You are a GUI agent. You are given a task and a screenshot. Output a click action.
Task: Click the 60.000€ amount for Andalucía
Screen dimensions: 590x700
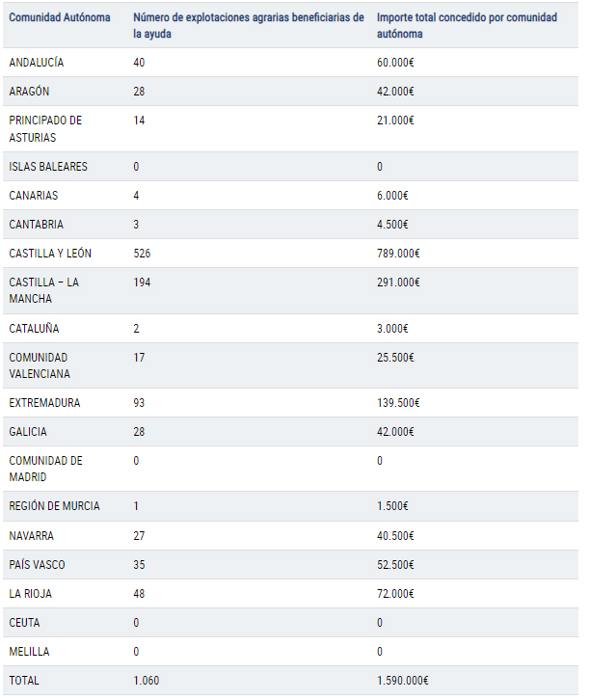point(395,62)
